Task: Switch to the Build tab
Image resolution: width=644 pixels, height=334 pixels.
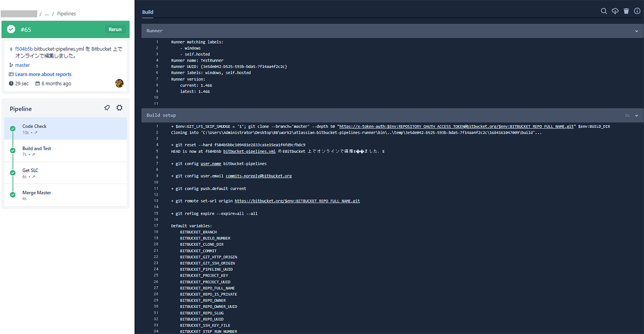Action: (148, 12)
